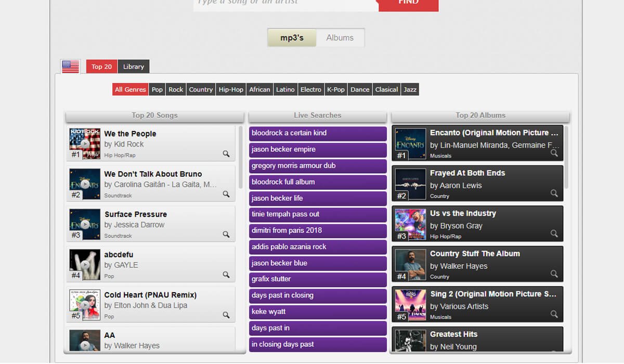Click the search magnifier on abcdefu
Viewport: 624px width, 364px height.
[x=226, y=275]
